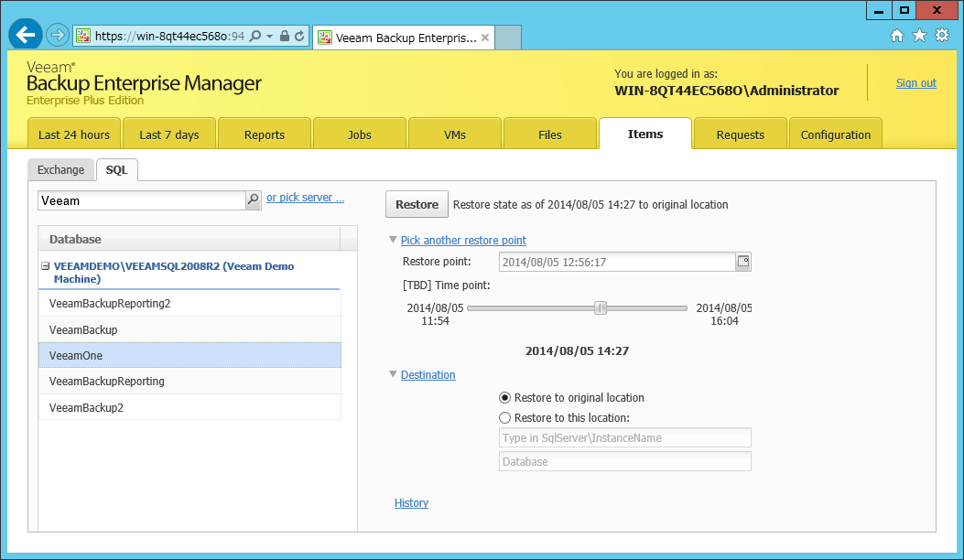Click the 'or pick server ...' link
Screen dimensions: 964x560
coord(305,198)
